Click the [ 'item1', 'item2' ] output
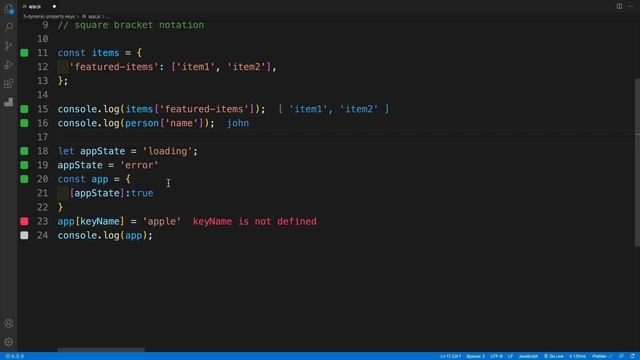Screen dimensions: 640x360 point(333,109)
